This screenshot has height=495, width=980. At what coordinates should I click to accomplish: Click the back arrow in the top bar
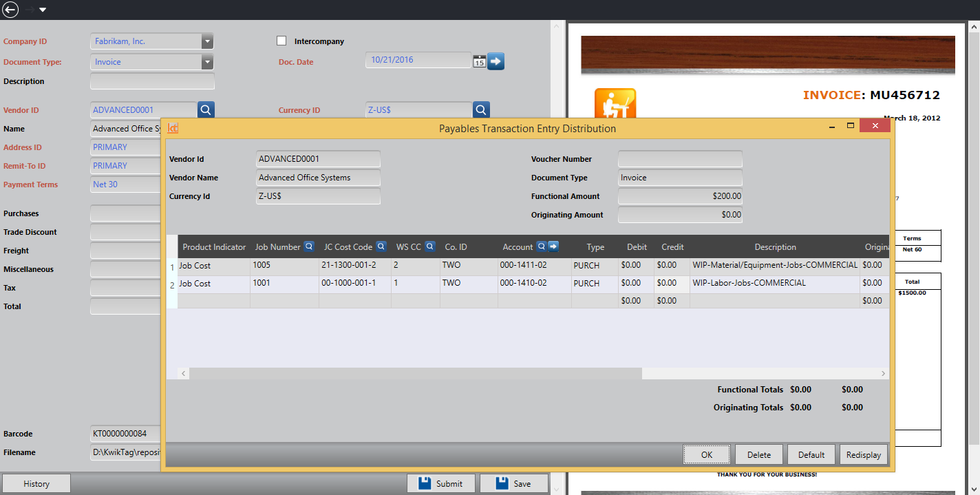pyautogui.click(x=10, y=10)
